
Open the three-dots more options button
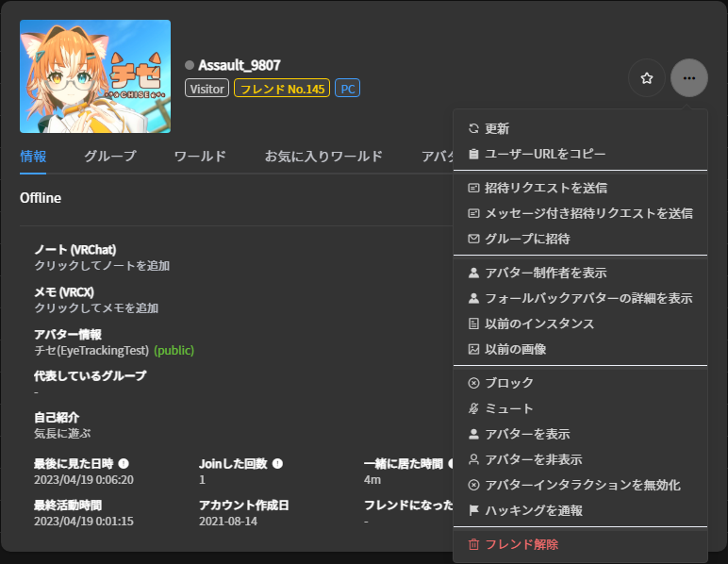click(x=689, y=78)
